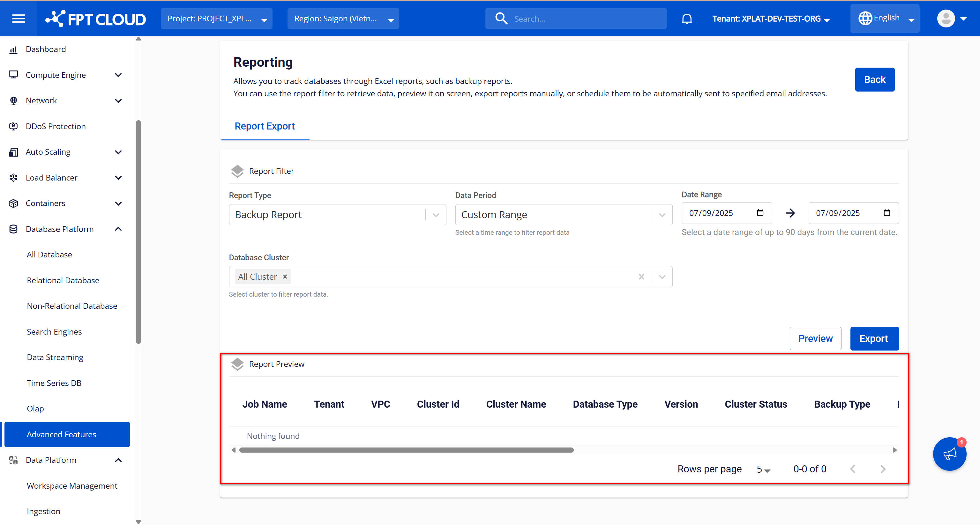The image size is (980, 525).
Task: Click the globe language icon
Action: point(865,18)
